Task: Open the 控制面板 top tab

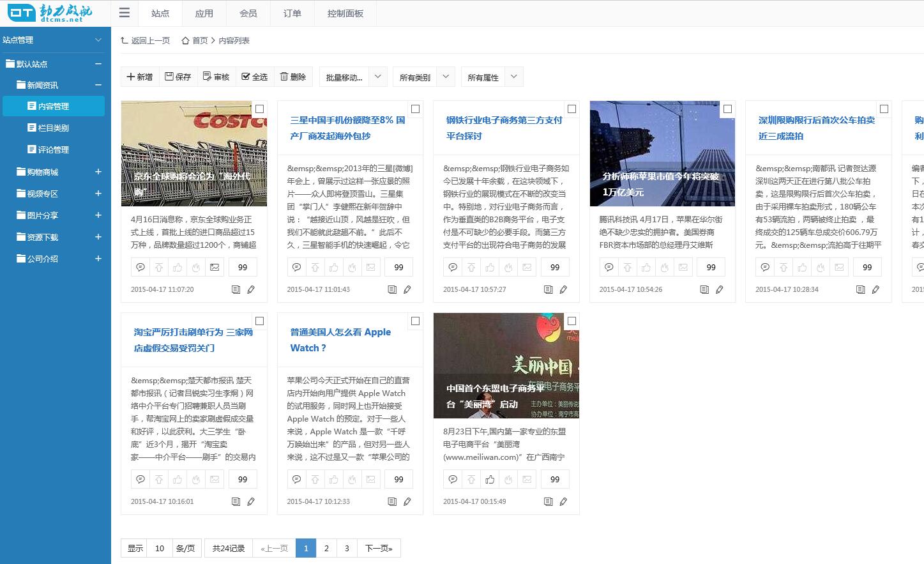Action: [345, 13]
